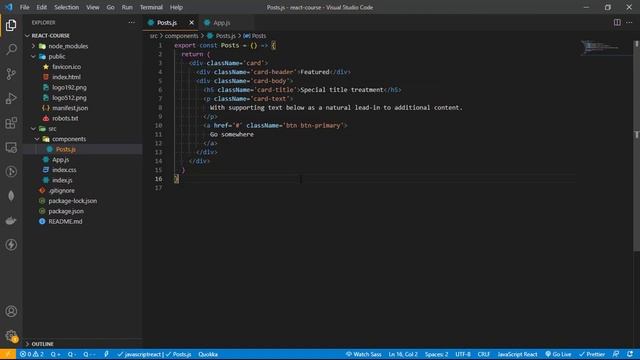Change encoding via UTF-8 status item

click(463, 354)
